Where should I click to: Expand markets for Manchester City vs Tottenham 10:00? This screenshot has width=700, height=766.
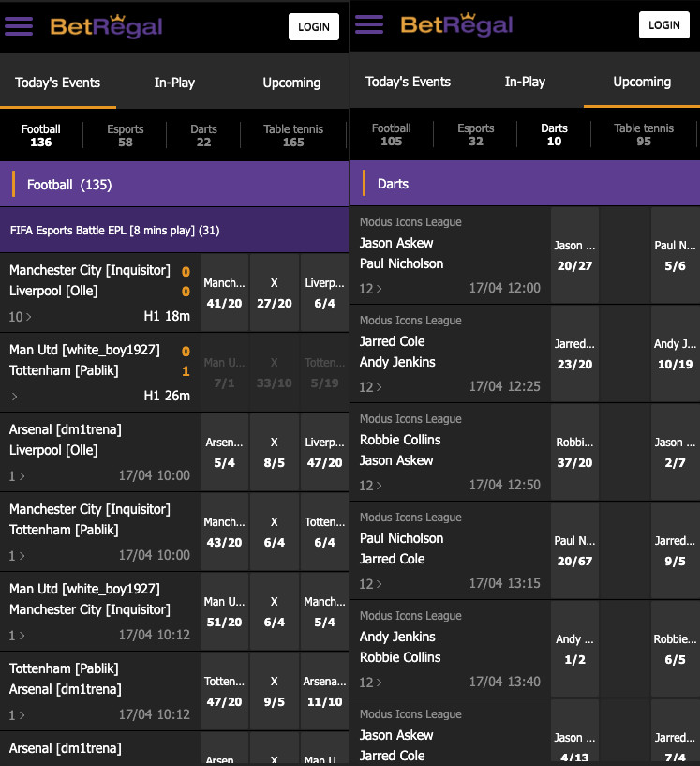click(x=17, y=555)
